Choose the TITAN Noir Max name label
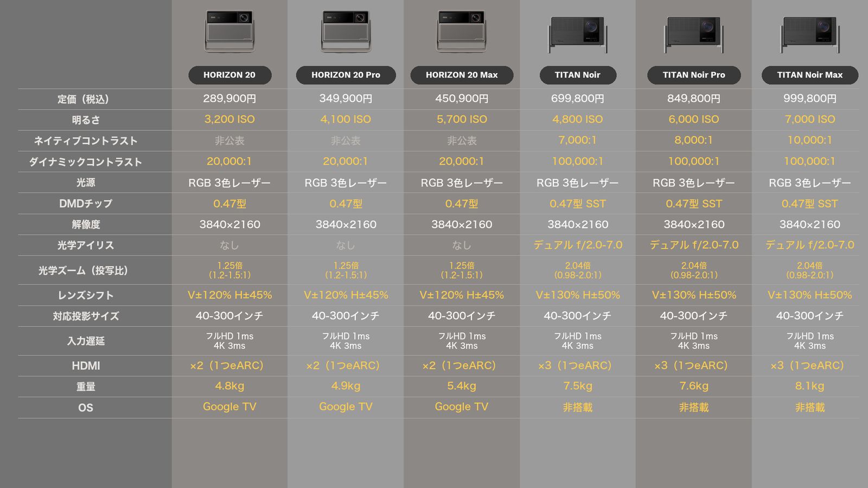The width and height of the screenshot is (868, 488). pos(810,75)
